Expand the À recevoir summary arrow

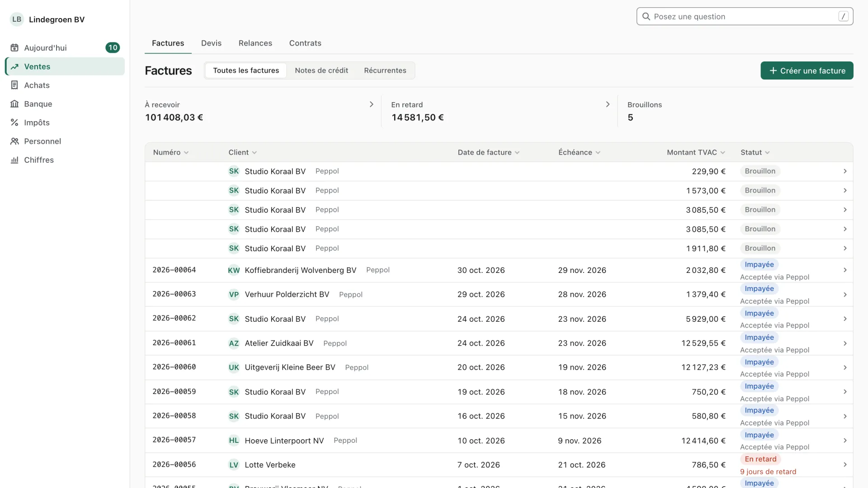pyautogui.click(x=372, y=104)
